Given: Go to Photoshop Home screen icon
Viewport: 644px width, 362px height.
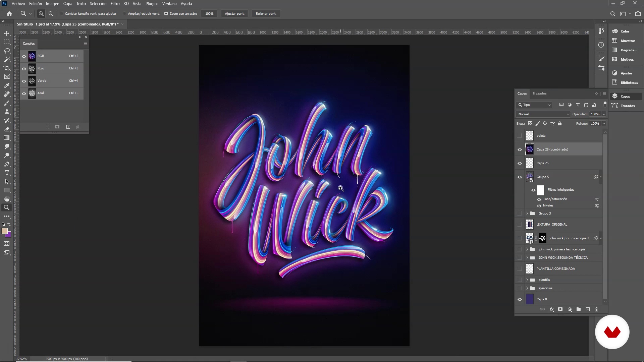Looking at the screenshot, I should pos(9,14).
